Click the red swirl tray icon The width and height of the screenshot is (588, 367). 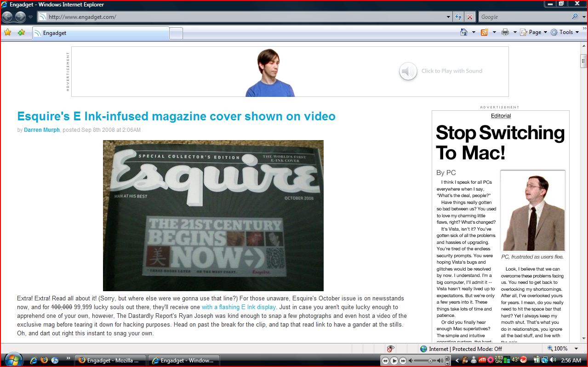pos(524,360)
